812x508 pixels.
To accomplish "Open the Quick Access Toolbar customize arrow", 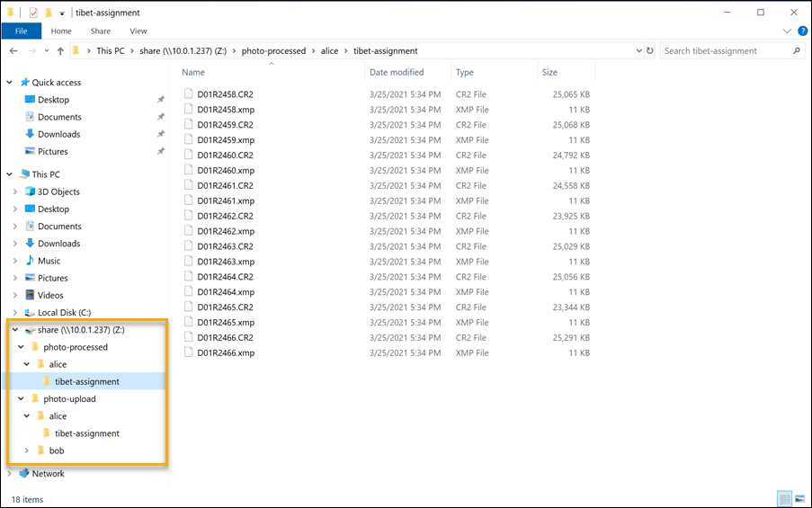I will click(62, 13).
